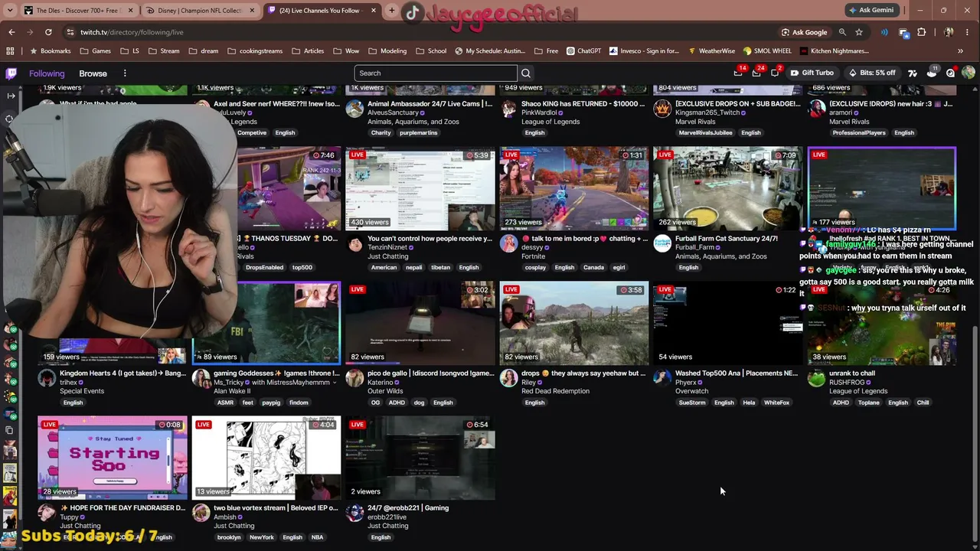Bookmark this page with the star icon
980x551 pixels.
(859, 32)
